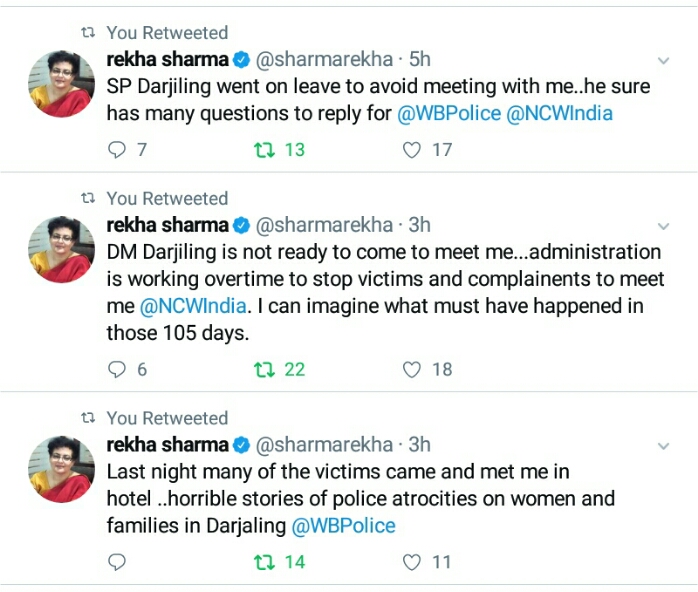
Task: Undo retweet on DM Darjiling tweet
Action: 264,369
